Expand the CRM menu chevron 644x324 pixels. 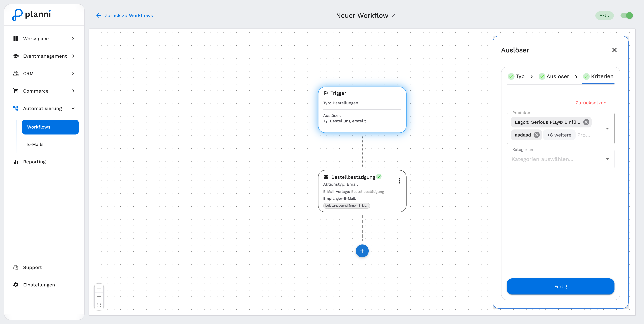tap(73, 73)
